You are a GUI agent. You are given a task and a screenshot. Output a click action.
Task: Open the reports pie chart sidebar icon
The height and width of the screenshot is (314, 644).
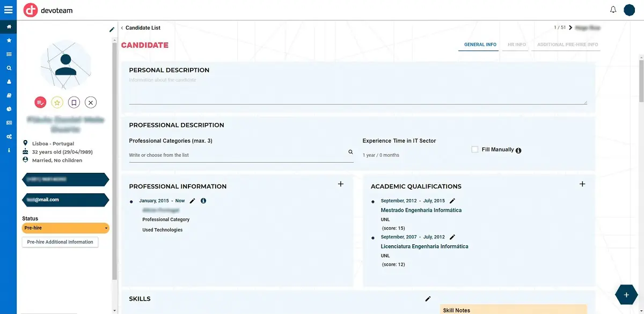point(8,108)
